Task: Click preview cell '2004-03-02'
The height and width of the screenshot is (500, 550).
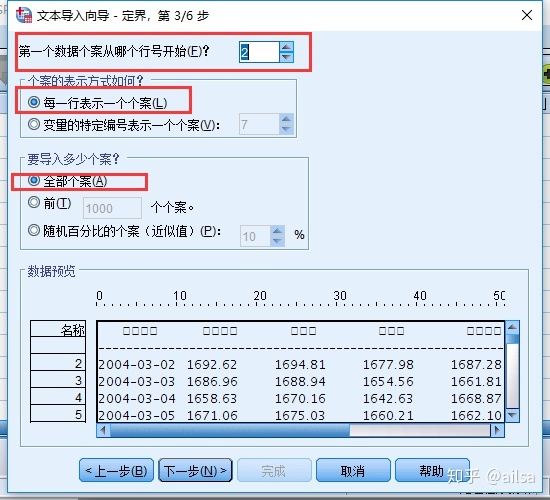Action: click(x=136, y=365)
